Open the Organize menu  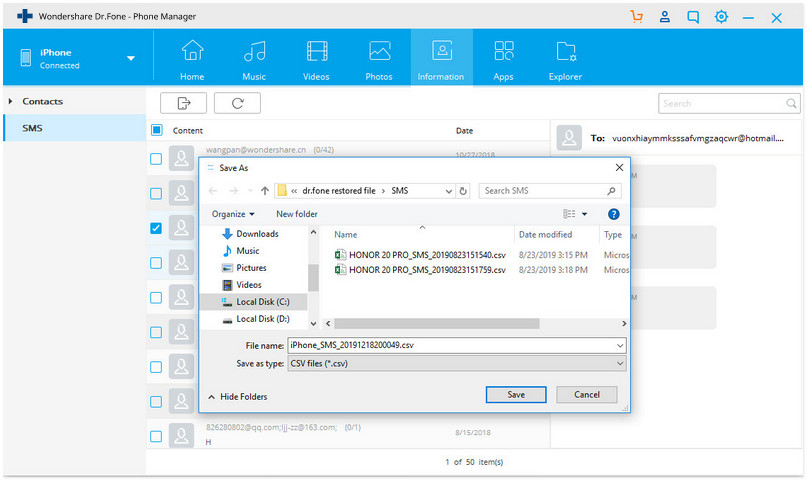coord(233,214)
